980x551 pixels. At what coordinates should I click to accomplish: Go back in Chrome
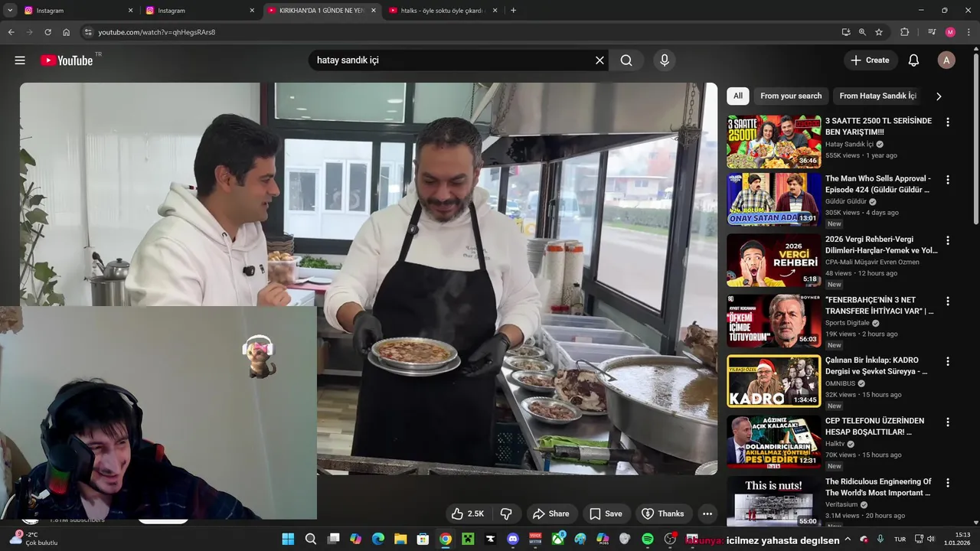(x=11, y=32)
